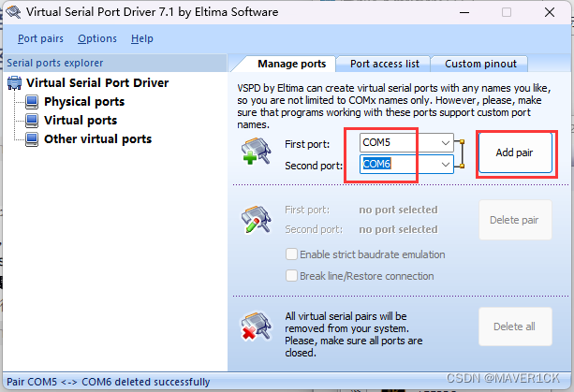Image resolution: width=574 pixels, height=392 pixels.
Task: Select Virtual ports in the tree
Action: pos(81,121)
